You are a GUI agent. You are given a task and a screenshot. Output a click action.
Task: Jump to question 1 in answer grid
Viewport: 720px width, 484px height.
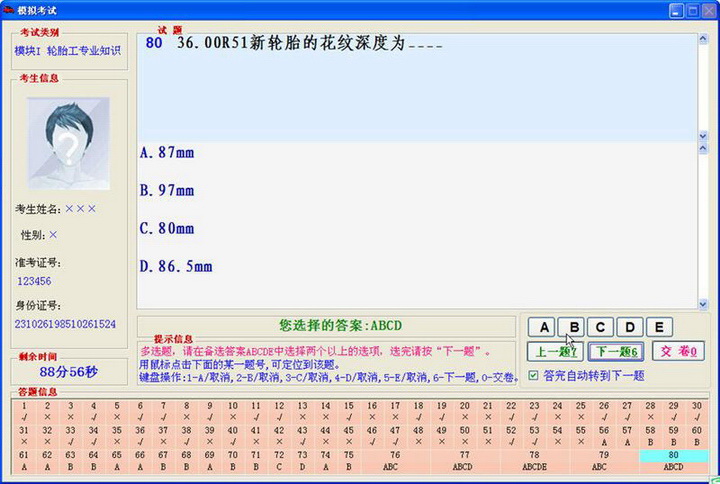24,411
